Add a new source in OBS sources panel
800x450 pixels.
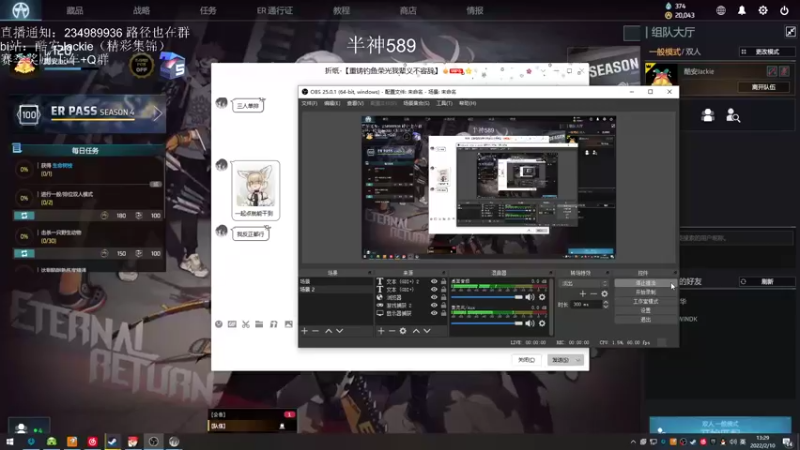pos(381,331)
